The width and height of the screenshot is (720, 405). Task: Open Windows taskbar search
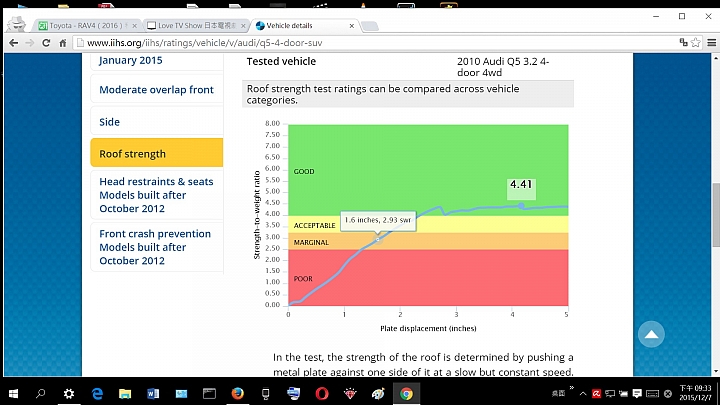tap(41, 394)
